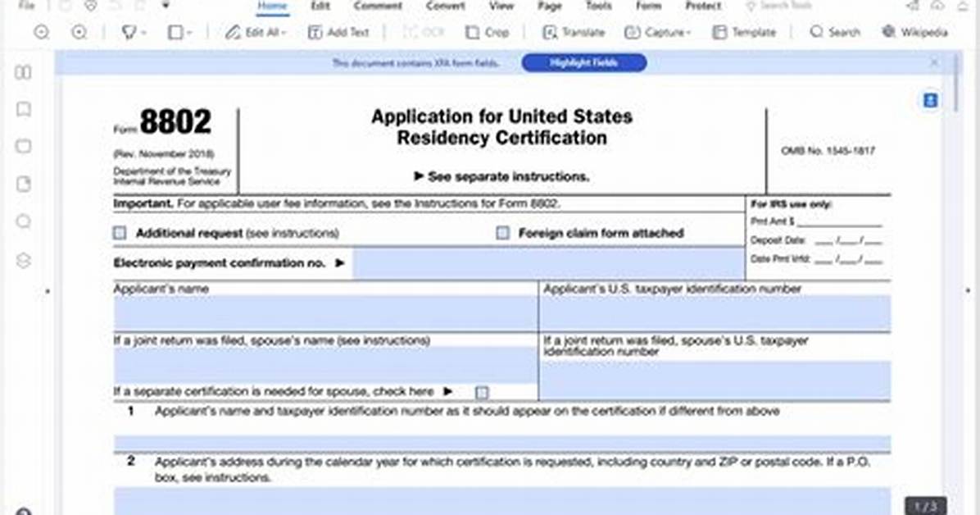Viewport: 980px width, 515px height.
Task: Open the Template tool
Action: 744,32
